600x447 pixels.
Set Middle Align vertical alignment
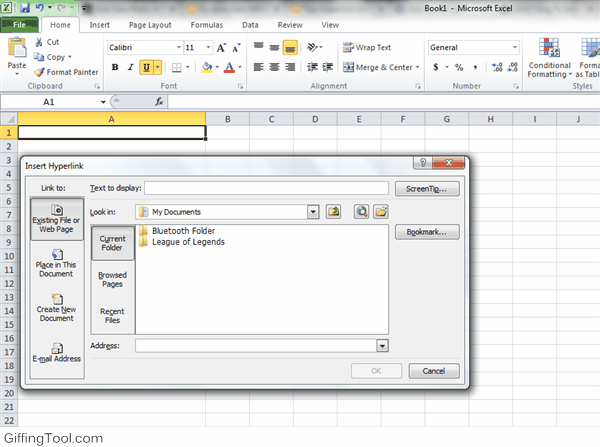coord(274,47)
